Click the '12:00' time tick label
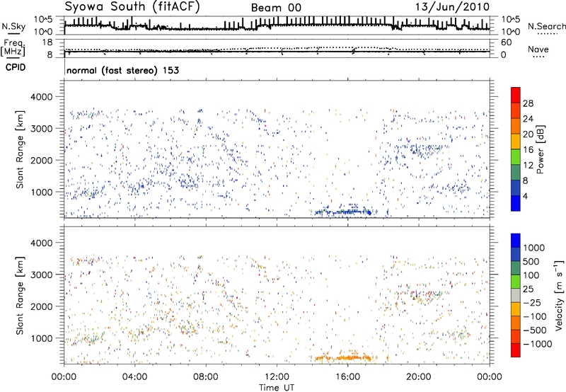566x392 pixels. pos(277,376)
